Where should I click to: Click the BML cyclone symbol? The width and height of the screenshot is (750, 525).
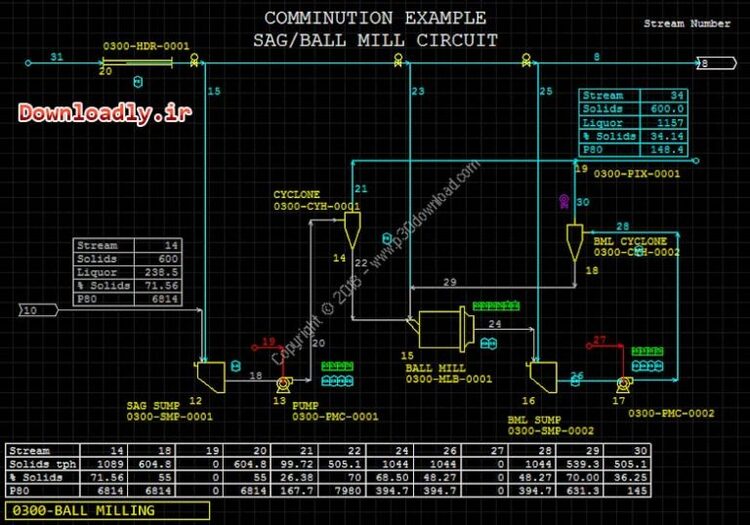574,238
